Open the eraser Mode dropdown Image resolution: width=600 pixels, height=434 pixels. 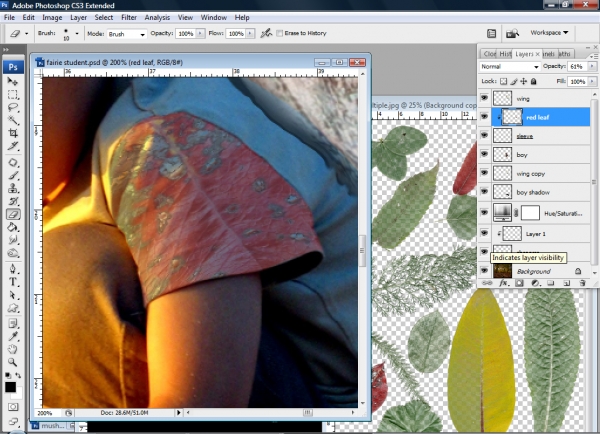tap(126, 34)
